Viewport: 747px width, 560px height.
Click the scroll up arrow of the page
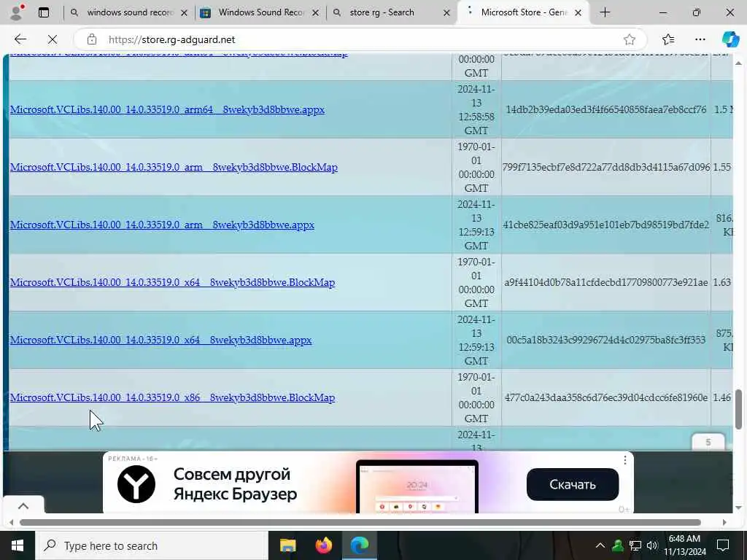pos(738,63)
